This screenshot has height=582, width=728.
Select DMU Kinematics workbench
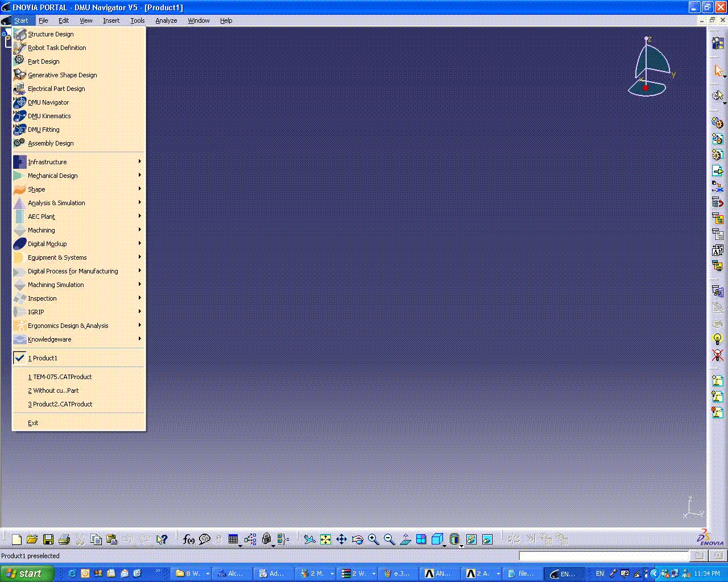[x=79, y=116]
